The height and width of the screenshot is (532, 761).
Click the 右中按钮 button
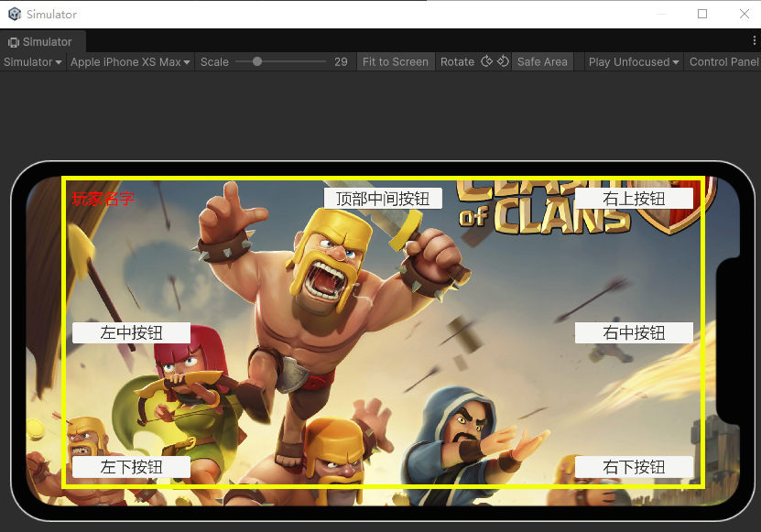634,333
